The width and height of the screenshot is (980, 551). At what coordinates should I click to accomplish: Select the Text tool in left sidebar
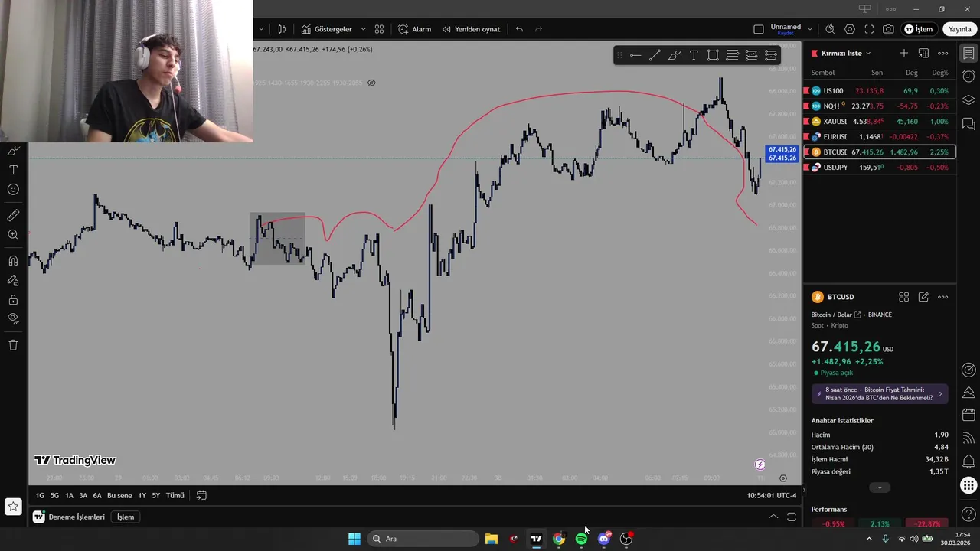13,170
